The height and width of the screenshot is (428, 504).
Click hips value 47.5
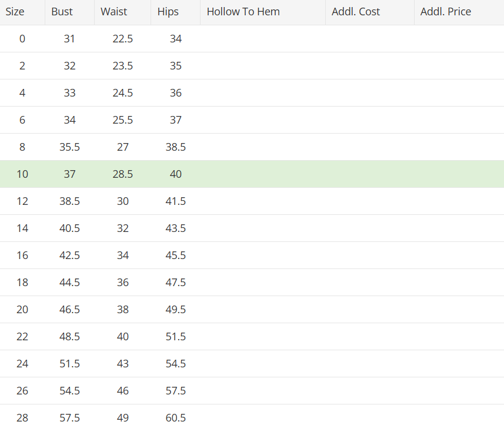tap(175, 282)
